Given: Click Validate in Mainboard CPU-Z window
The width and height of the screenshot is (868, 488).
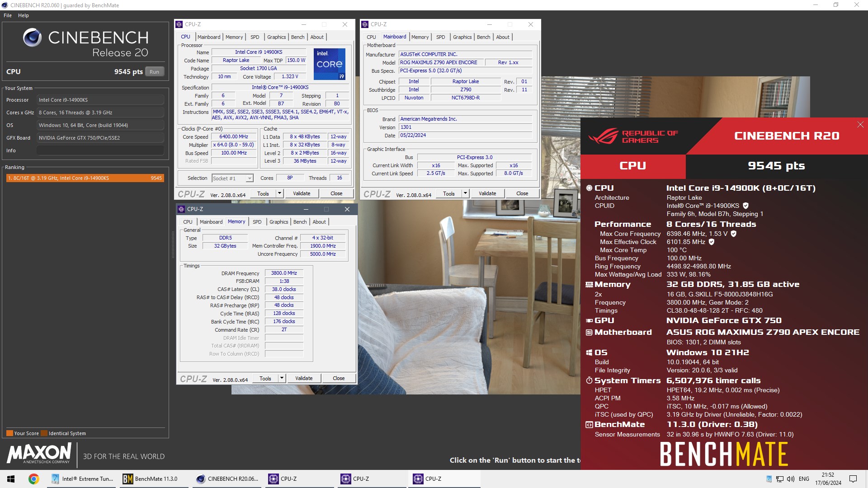Looking at the screenshot, I should coord(487,194).
